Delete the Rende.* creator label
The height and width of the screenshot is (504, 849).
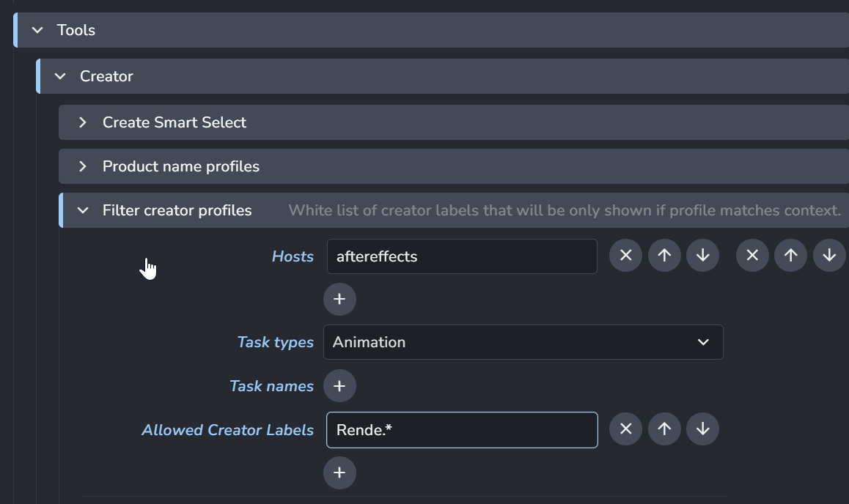click(x=625, y=429)
